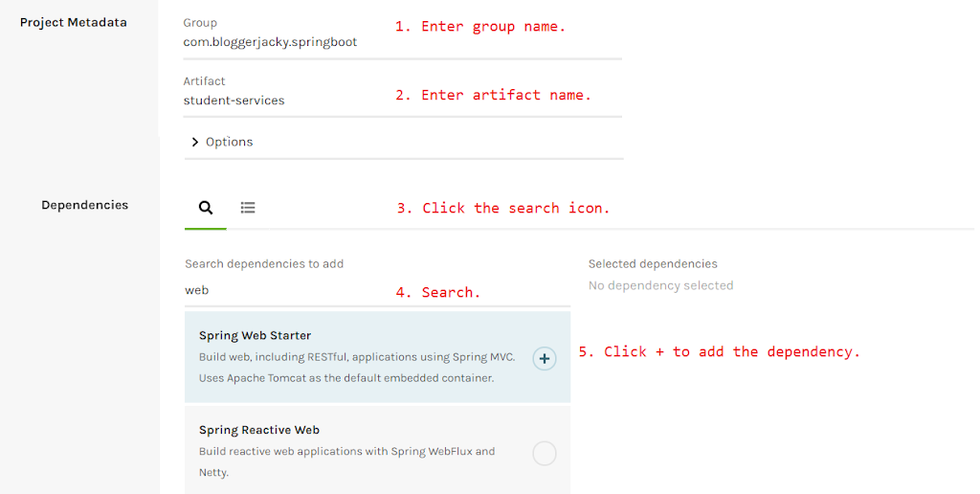Viewport: 980px width, 494px height.
Task: Click the Project Metadata section label
Action: (x=73, y=22)
